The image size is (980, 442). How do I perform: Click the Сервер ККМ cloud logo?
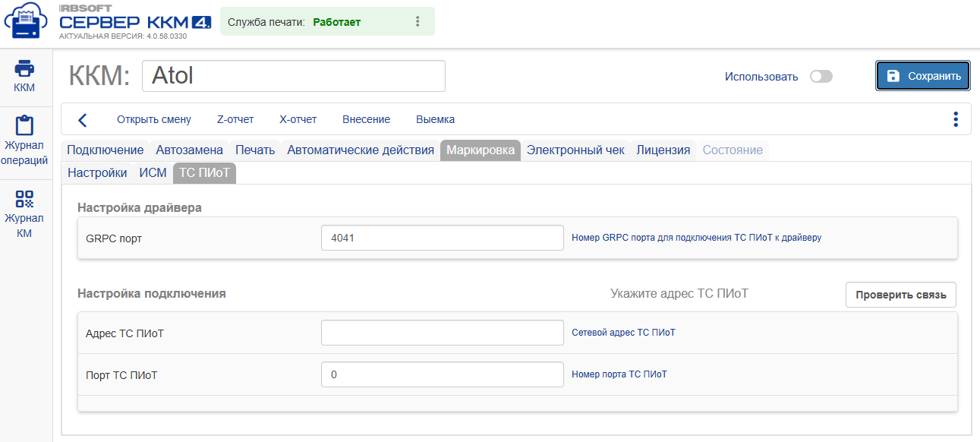click(x=26, y=22)
